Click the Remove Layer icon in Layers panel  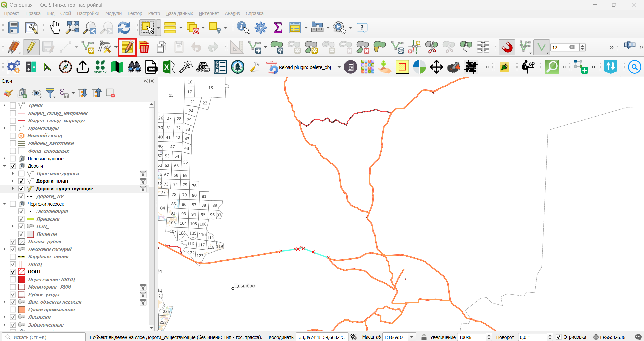(110, 93)
